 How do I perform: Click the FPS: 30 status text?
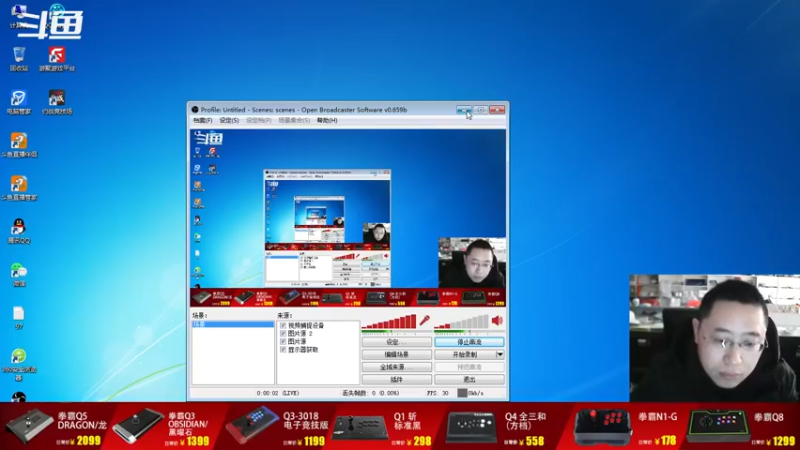coord(438,393)
